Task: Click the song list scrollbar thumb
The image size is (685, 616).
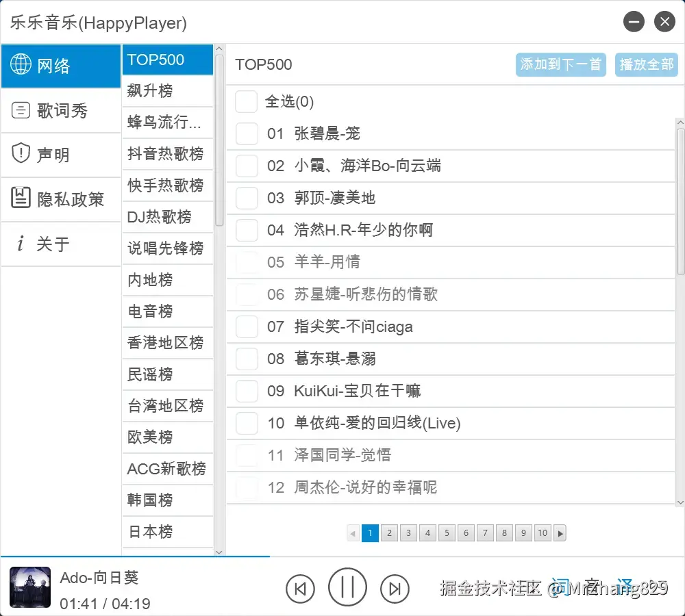Action: pyautogui.click(x=680, y=202)
